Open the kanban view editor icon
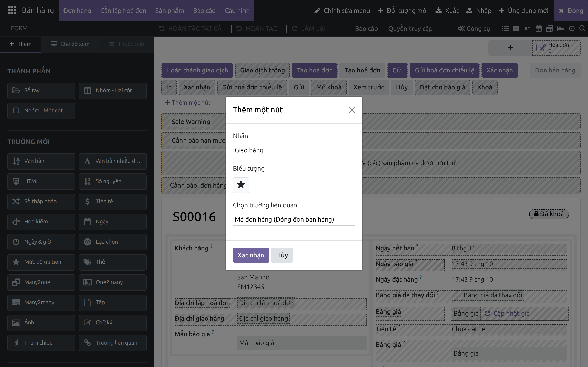The image size is (588, 367). point(516,29)
